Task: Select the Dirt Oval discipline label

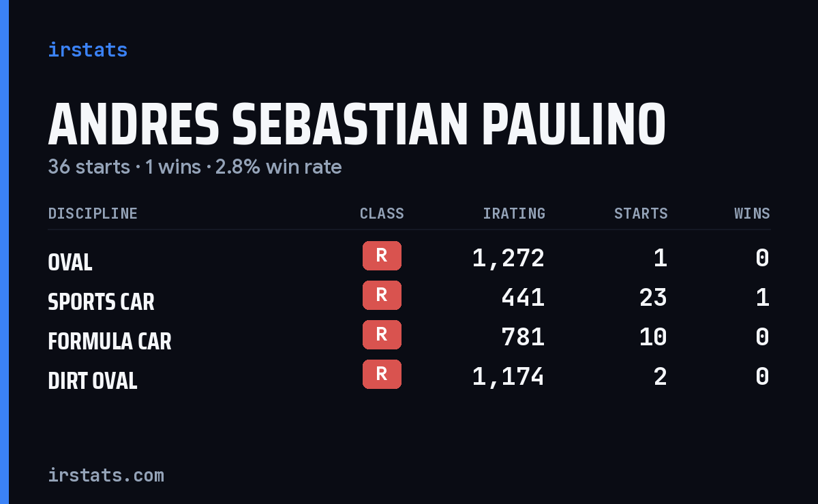Action: (93, 381)
